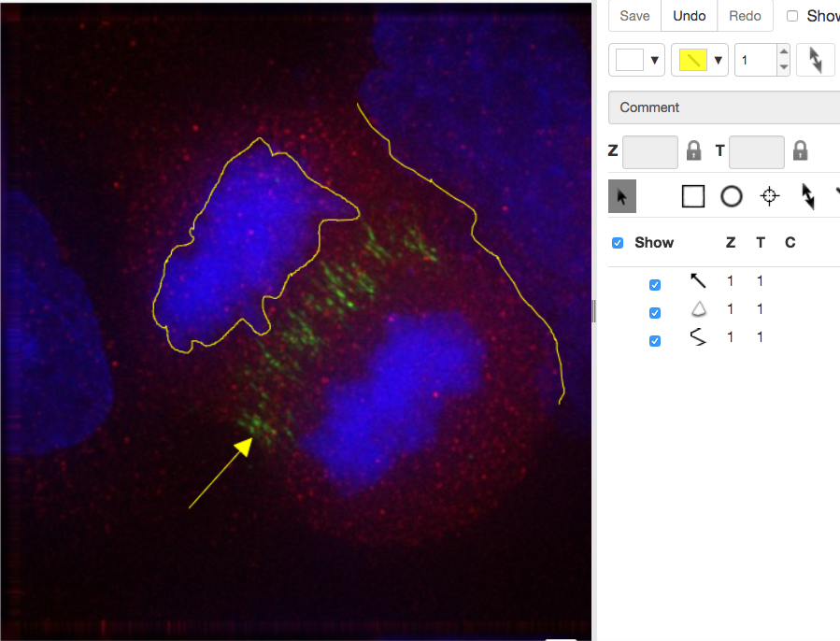The image size is (840, 641).
Task: Toggle the Z lock icon
Action: tap(693, 151)
